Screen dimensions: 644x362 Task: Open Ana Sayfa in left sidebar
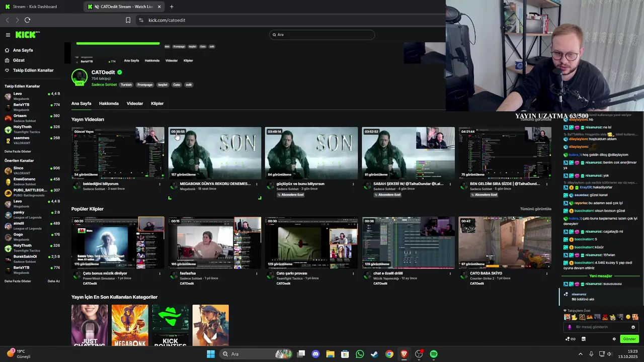click(x=23, y=50)
